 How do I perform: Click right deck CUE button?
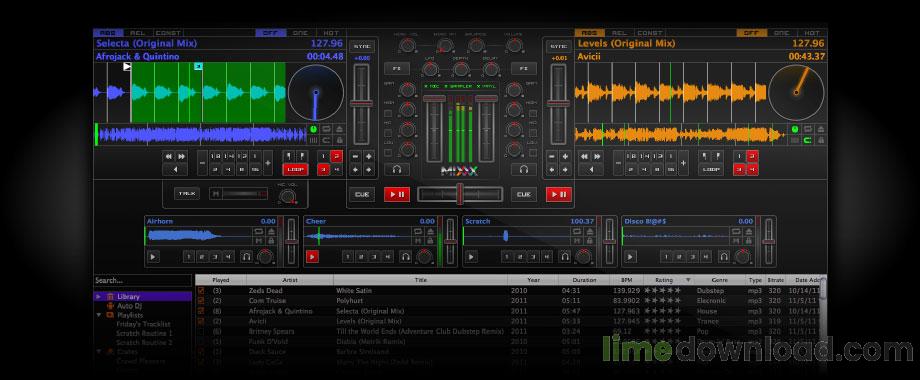(x=523, y=194)
